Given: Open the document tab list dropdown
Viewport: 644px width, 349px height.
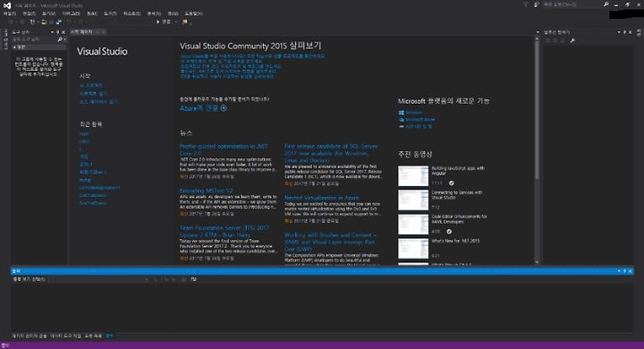Looking at the screenshot, I should [538, 32].
